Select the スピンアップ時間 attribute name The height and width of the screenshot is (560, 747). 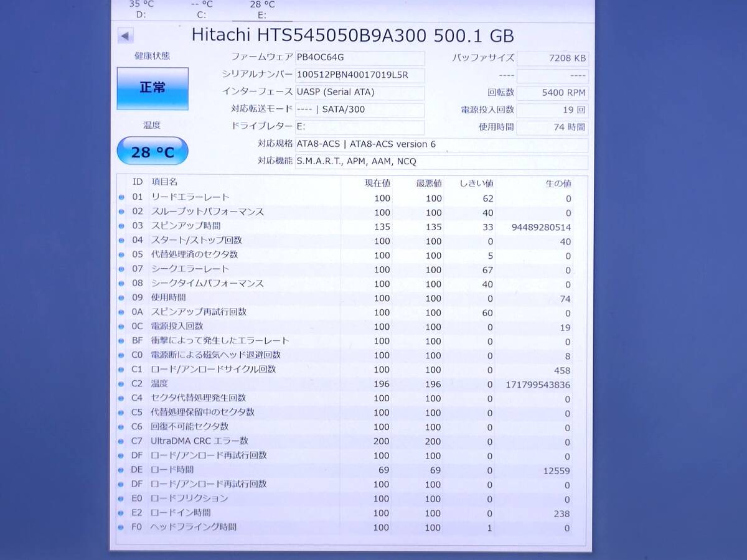(x=186, y=226)
